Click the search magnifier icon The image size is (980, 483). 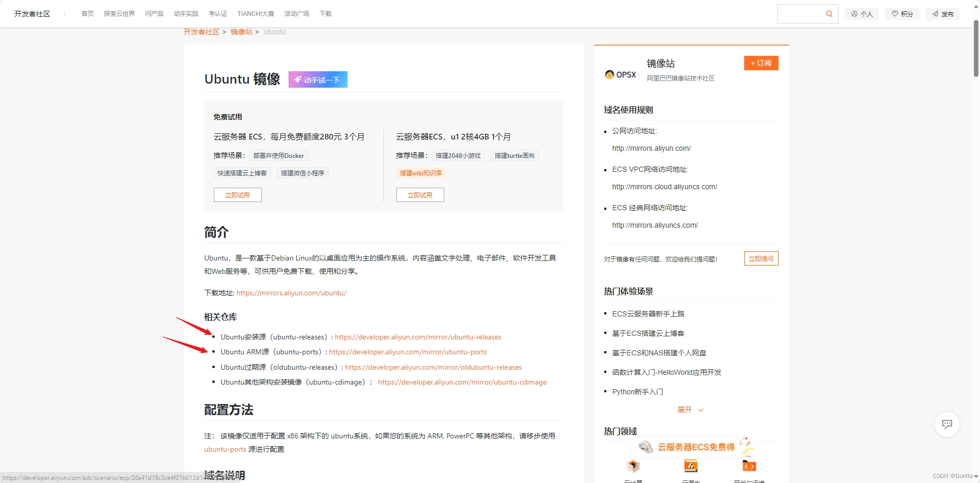(x=829, y=14)
